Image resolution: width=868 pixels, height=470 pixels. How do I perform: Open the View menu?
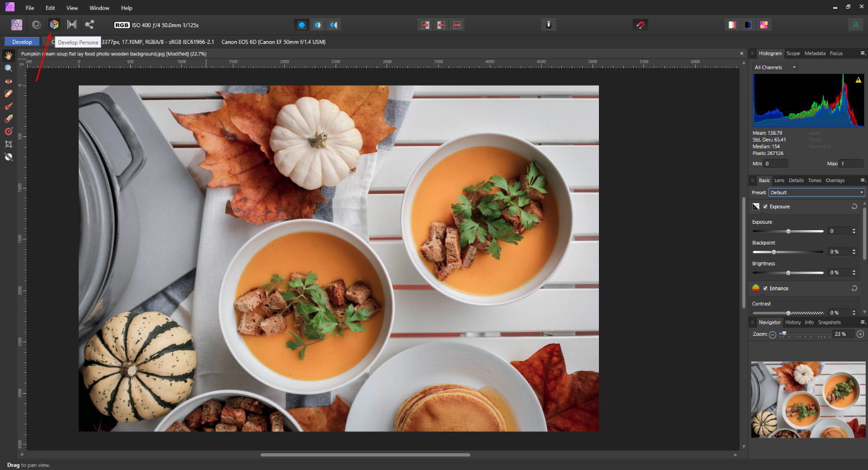(72, 8)
